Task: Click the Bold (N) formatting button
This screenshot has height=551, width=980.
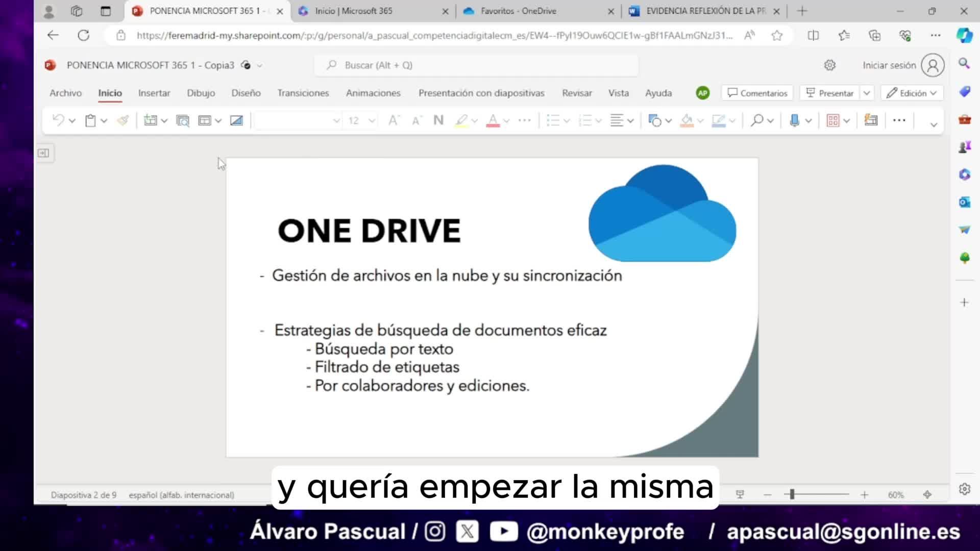Action: point(438,120)
